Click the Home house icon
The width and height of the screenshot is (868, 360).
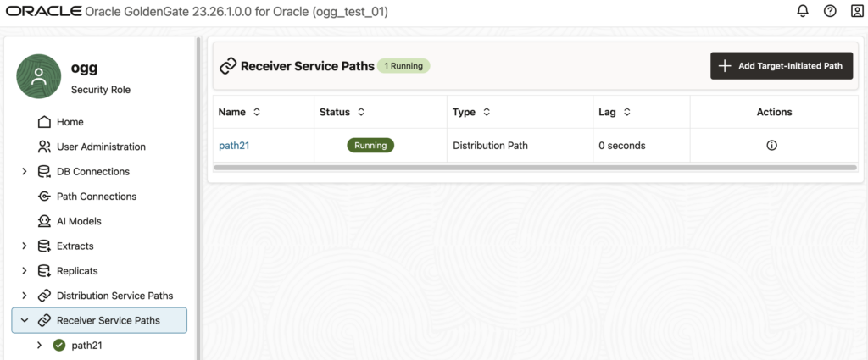coord(44,122)
